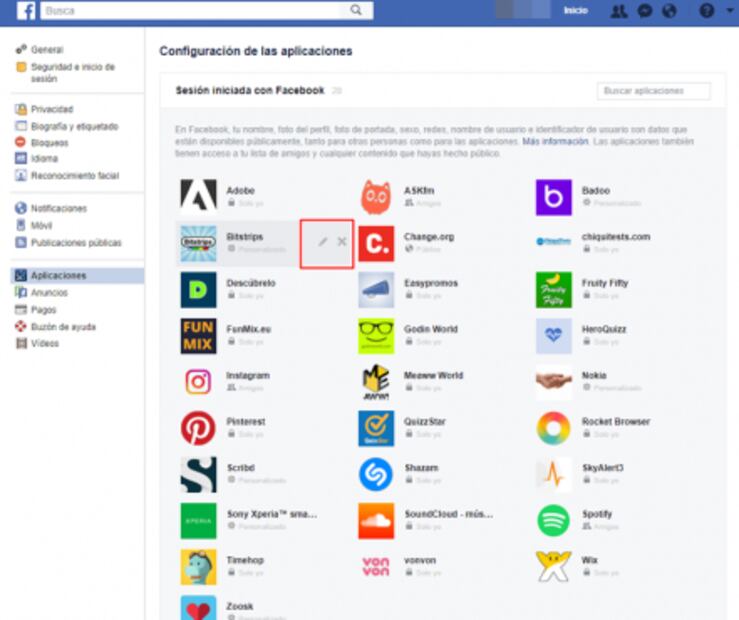This screenshot has height=620, width=739.
Task: Open the Instagram app icon
Action: coord(198,382)
